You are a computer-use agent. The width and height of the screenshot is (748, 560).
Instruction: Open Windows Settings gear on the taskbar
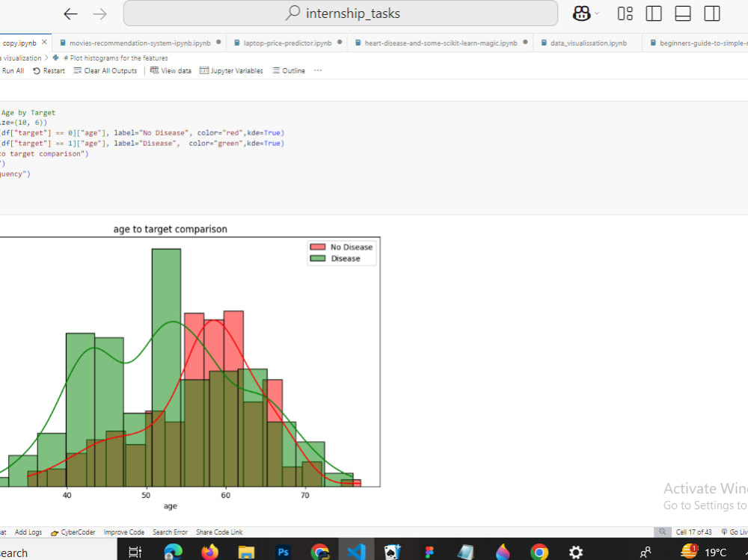point(576,552)
